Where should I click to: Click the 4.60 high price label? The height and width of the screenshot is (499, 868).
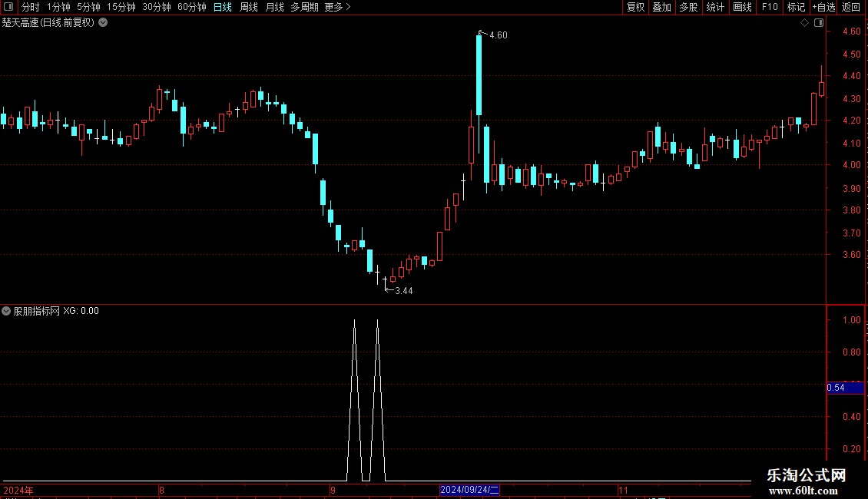click(499, 35)
